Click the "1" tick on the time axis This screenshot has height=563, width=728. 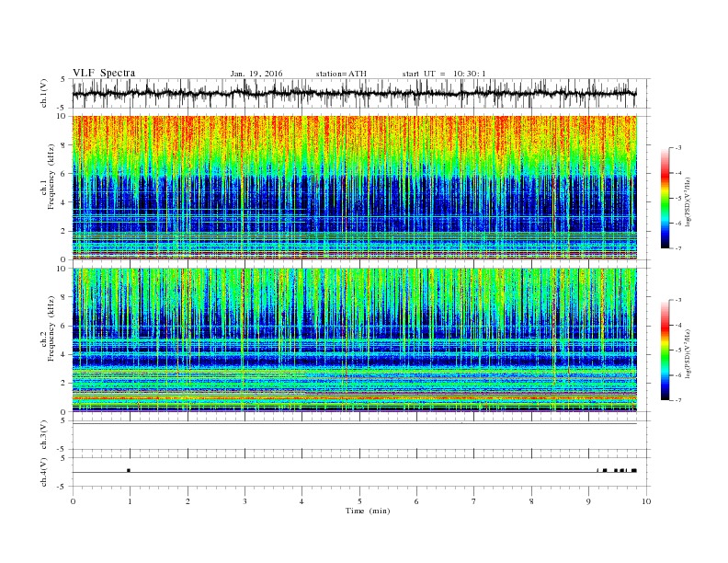click(130, 501)
